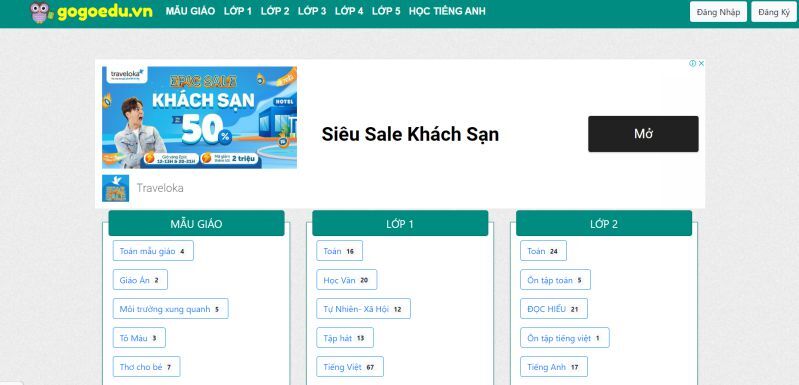Open the MẪU GIÁO menu item

pyautogui.click(x=190, y=11)
